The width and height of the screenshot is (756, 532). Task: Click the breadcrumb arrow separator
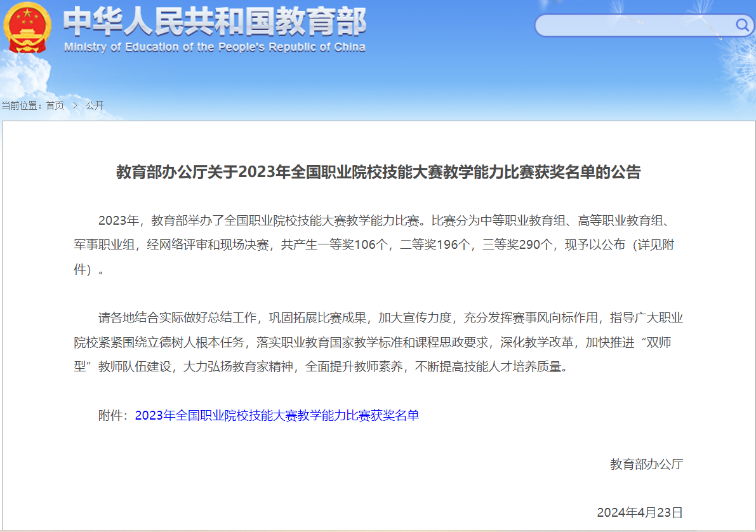(x=75, y=105)
